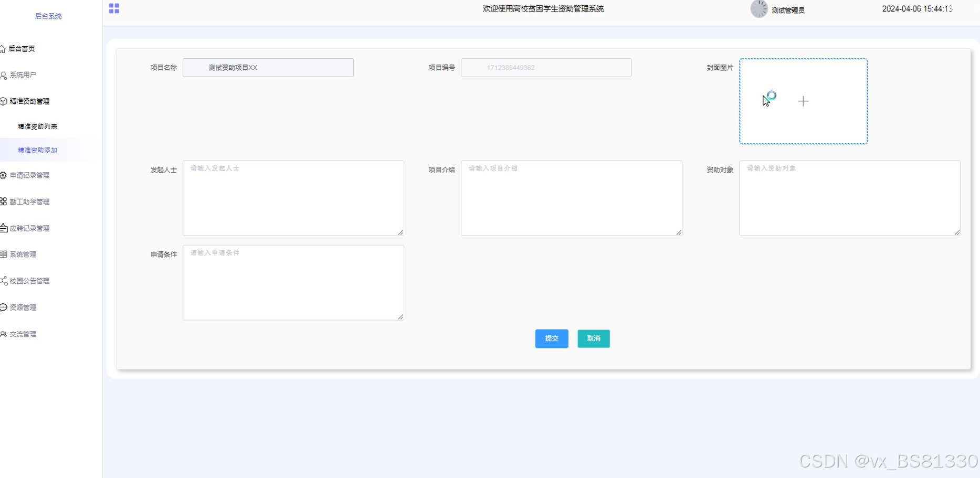Click the home icon beside 后台首页

tap(3, 49)
